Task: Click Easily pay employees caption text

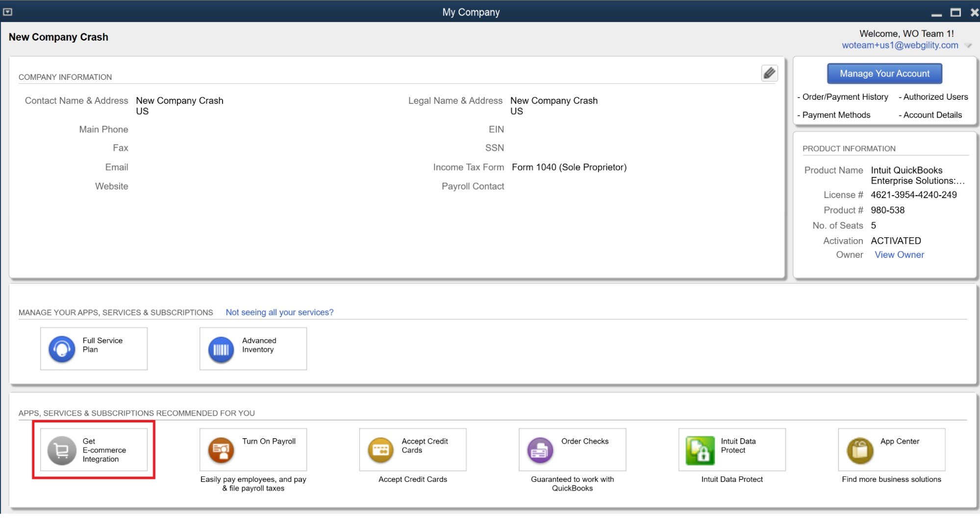Action: [x=253, y=484]
